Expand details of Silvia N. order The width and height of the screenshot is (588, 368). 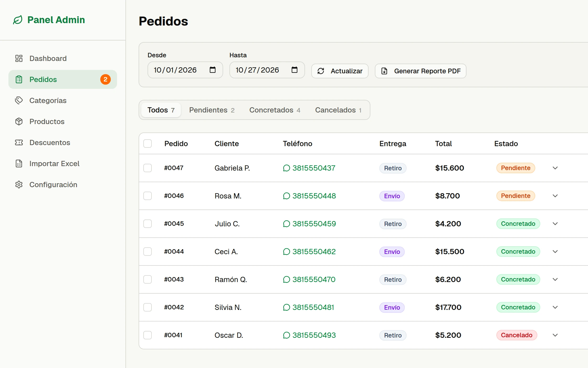point(555,307)
